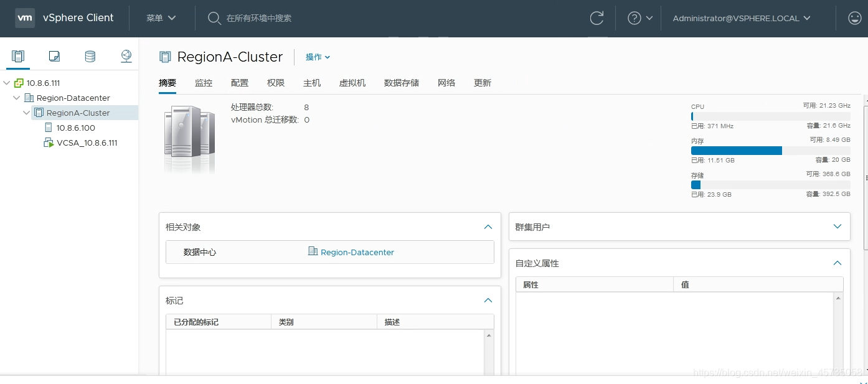The height and width of the screenshot is (384, 868).
Task: Collapse the Region-Datacenter tree node
Action: coord(17,98)
